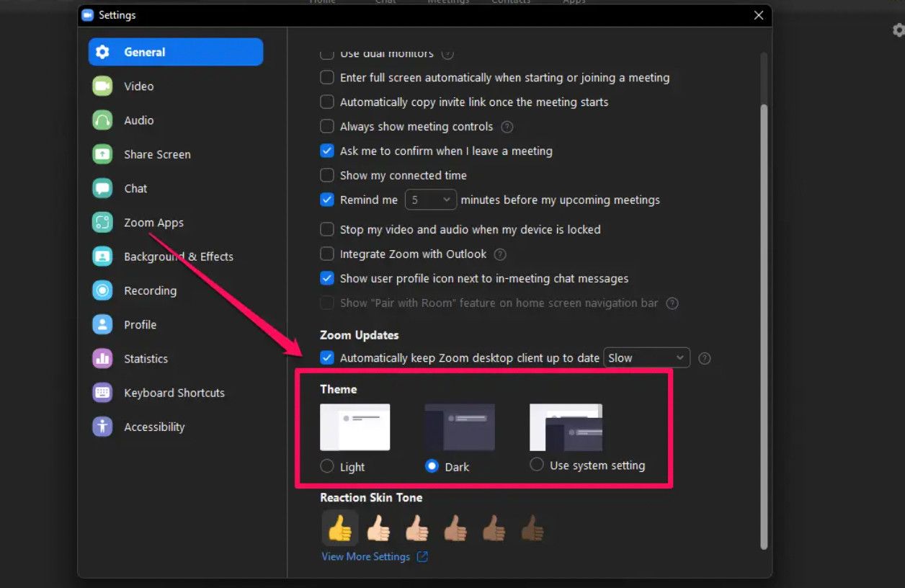The image size is (905, 588).
Task: Enable entering full screen automatically for meetings
Action: pos(327,78)
